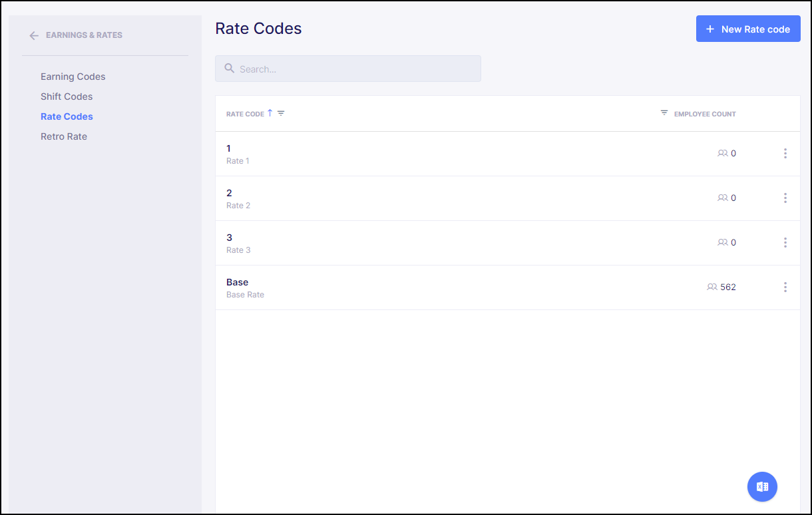Click the back arrow beside Earnings & Rates

coord(33,35)
